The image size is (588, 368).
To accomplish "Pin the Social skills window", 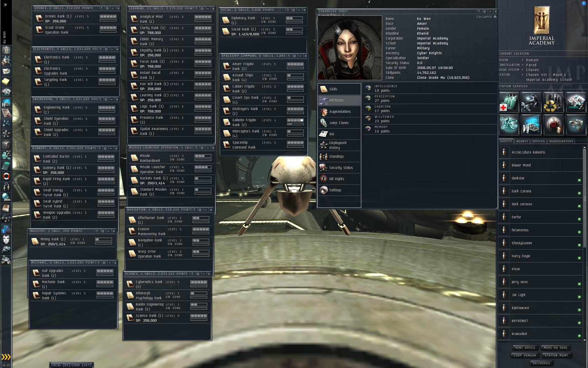I will point(293,10).
